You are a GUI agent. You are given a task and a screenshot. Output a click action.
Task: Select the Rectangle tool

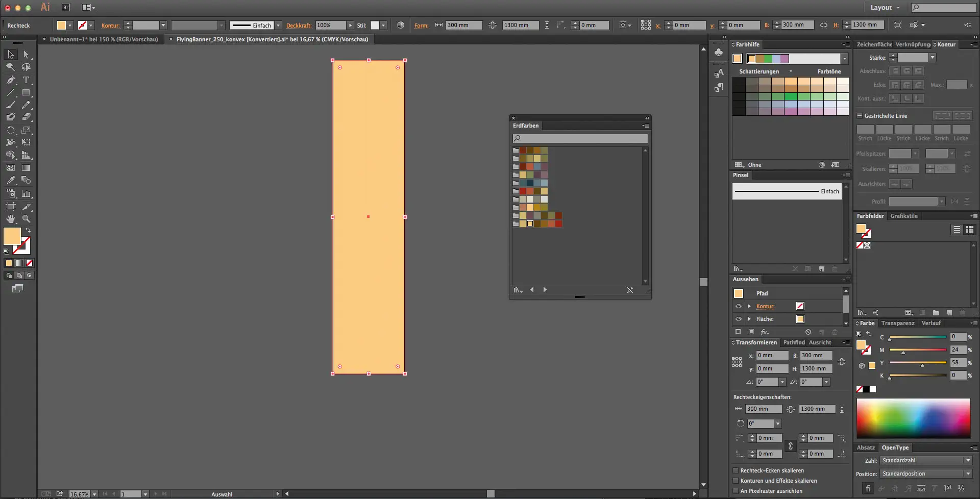(x=26, y=93)
